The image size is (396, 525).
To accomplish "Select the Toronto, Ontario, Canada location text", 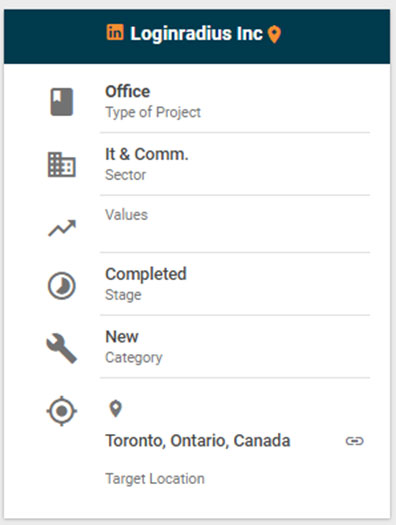I will (197, 441).
